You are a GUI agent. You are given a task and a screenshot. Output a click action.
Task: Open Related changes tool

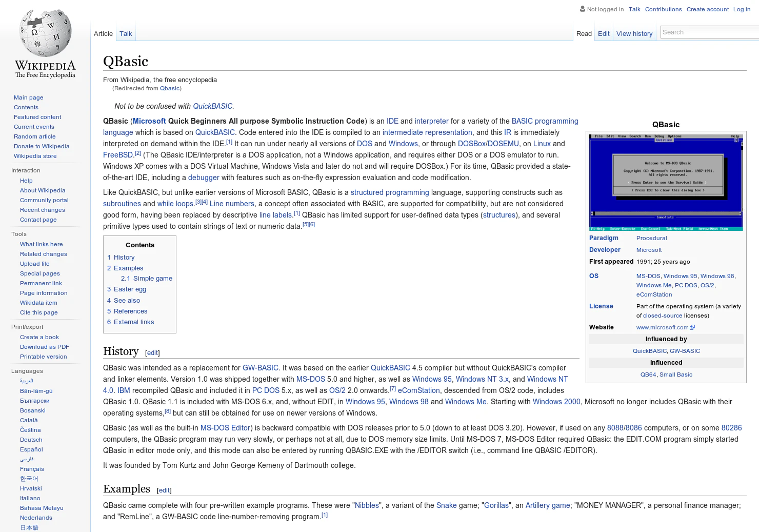pyautogui.click(x=43, y=254)
